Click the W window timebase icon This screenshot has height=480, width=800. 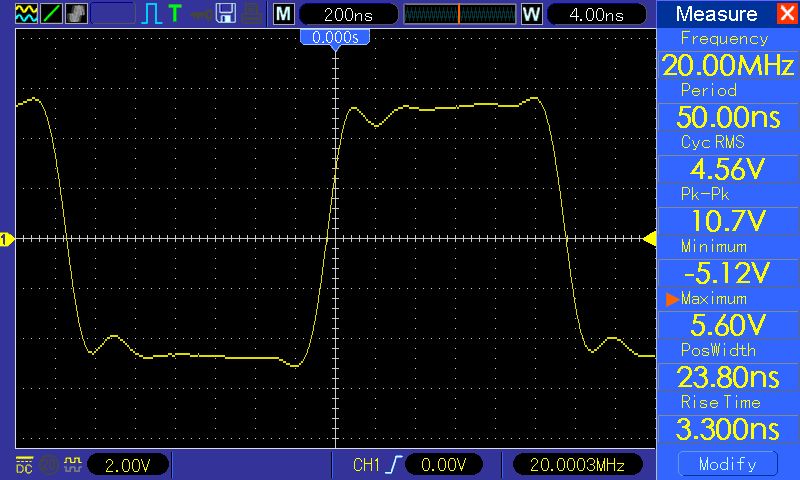pos(531,14)
